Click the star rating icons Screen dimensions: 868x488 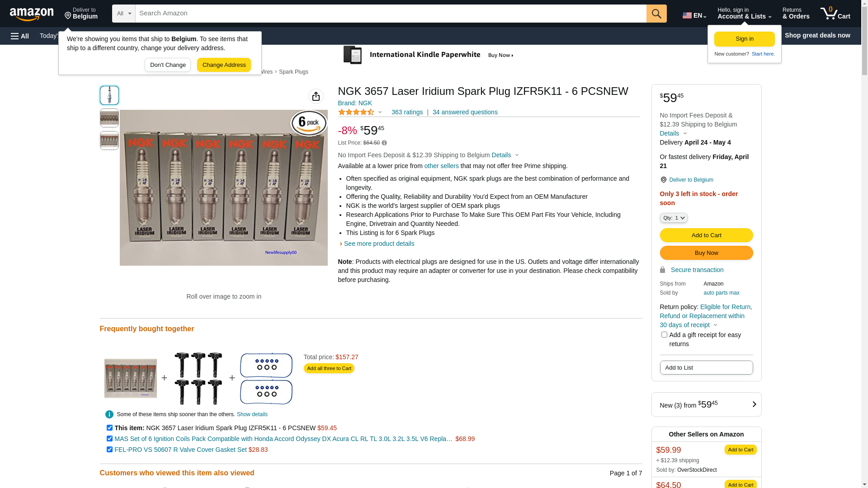coord(356,112)
